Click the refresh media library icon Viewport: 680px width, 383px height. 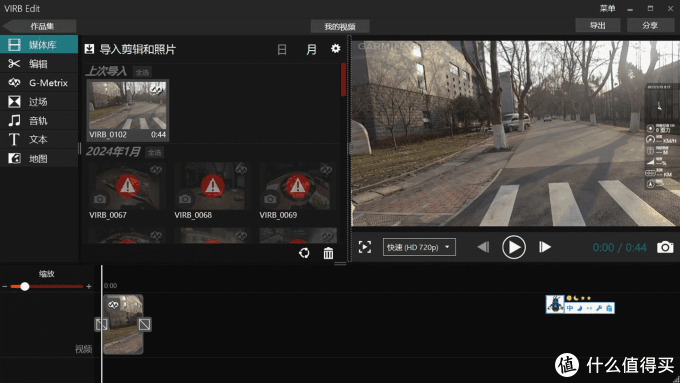[x=304, y=253]
